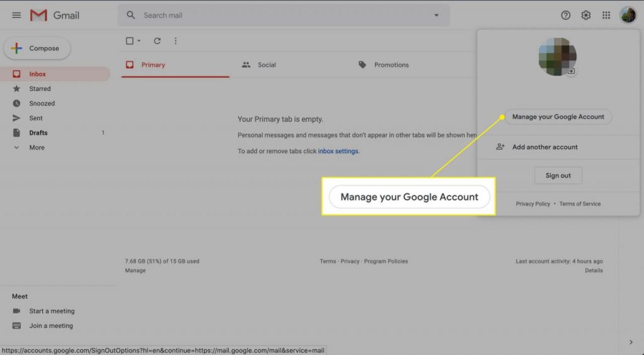Click the Drafts count 1
Viewport: 644px width, 355px height.
click(x=103, y=133)
